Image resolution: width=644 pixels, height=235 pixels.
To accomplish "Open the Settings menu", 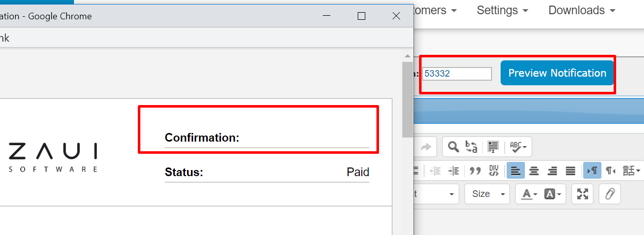I will (x=503, y=10).
